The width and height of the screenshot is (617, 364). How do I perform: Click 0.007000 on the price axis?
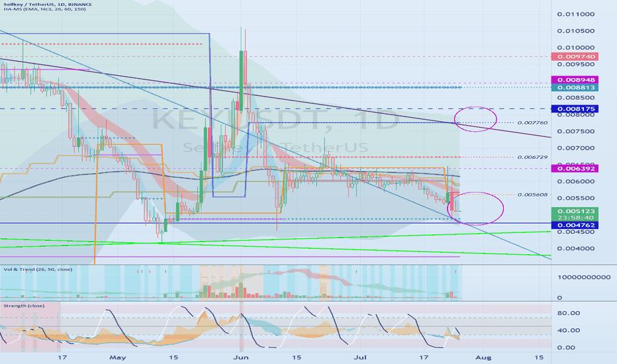pyautogui.click(x=576, y=148)
